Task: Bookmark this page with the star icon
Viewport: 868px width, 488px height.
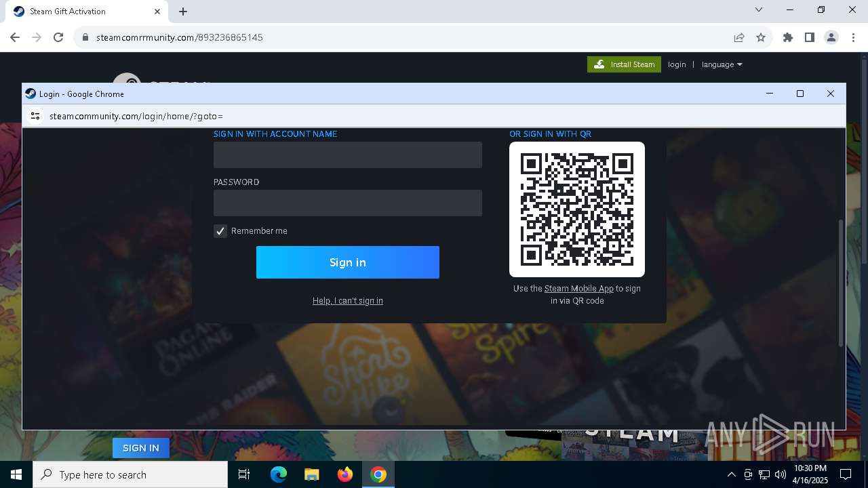Action: [761, 38]
